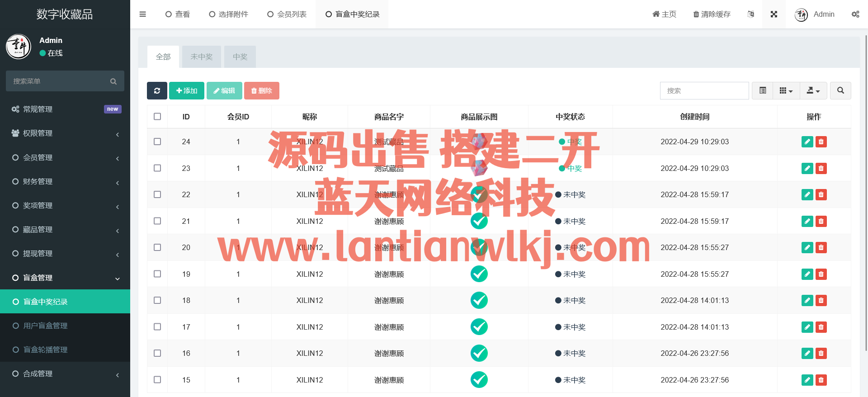Screen dimensions: 868x397
Task: Toggle the table list view icon
Action: [763, 90]
